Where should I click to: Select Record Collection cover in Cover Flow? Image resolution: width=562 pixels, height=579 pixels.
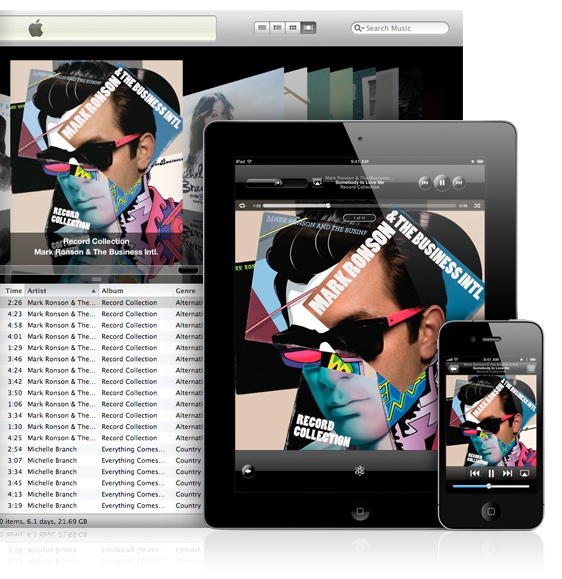coord(96,146)
